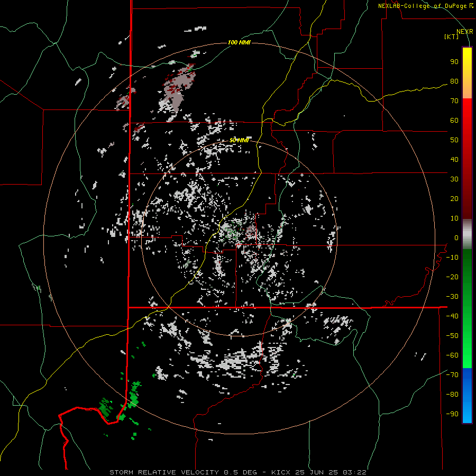This screenshot has height=476, width=476.
Task: Click the storm relative velocity caption at bottom
Action: click(237, 472)
